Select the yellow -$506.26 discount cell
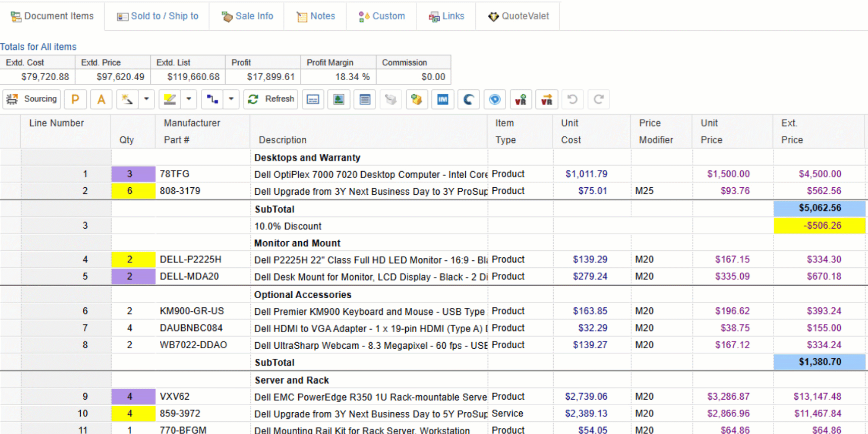Screen dimensions: 868x434 (819, 226)
